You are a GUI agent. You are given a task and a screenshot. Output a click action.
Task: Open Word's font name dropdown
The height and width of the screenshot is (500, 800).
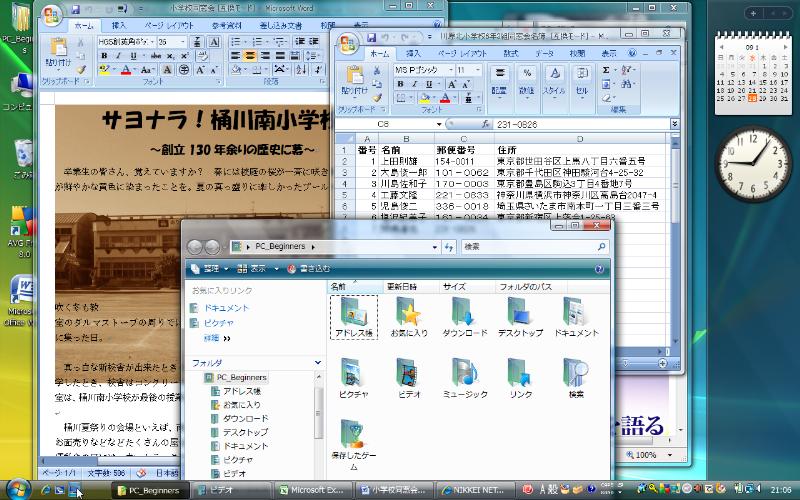click(x=152, y=41)
